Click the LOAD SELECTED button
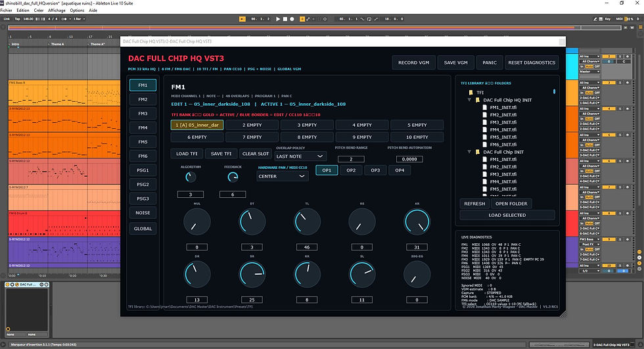644x349 pixels. click(507, 215)
